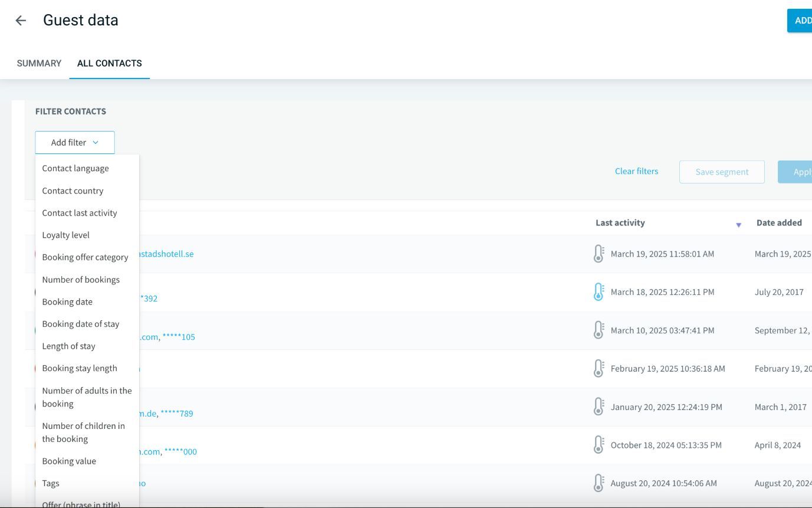
Task: Go back using the arrow icon
Action: click(x=21, y=21)
